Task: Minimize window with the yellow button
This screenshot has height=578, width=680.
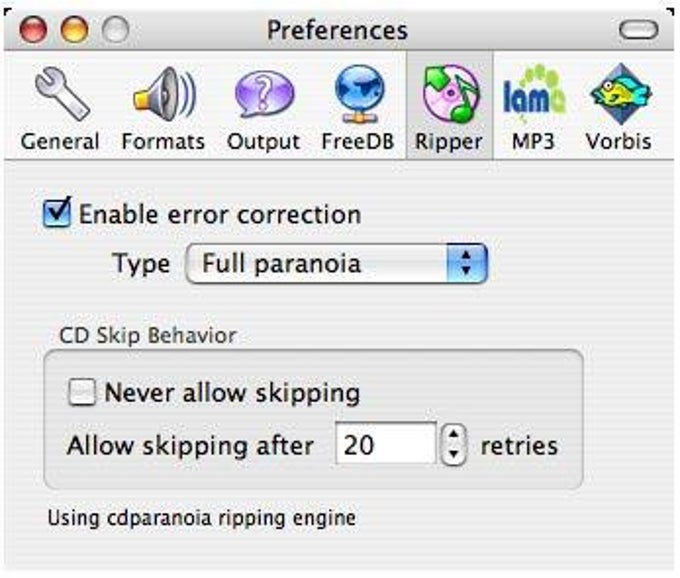Action: pyautogui.click(x=74, y=29)
